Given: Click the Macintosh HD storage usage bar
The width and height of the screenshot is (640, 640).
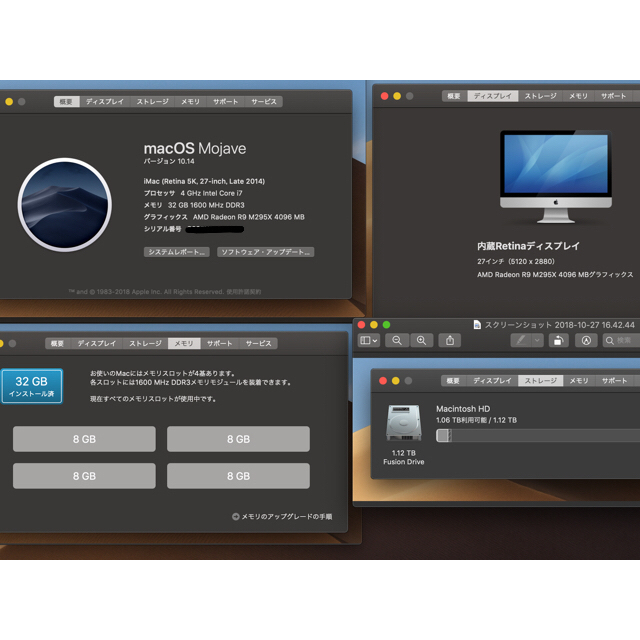Looking at the screenshot, I should click(x=538, y=436).
